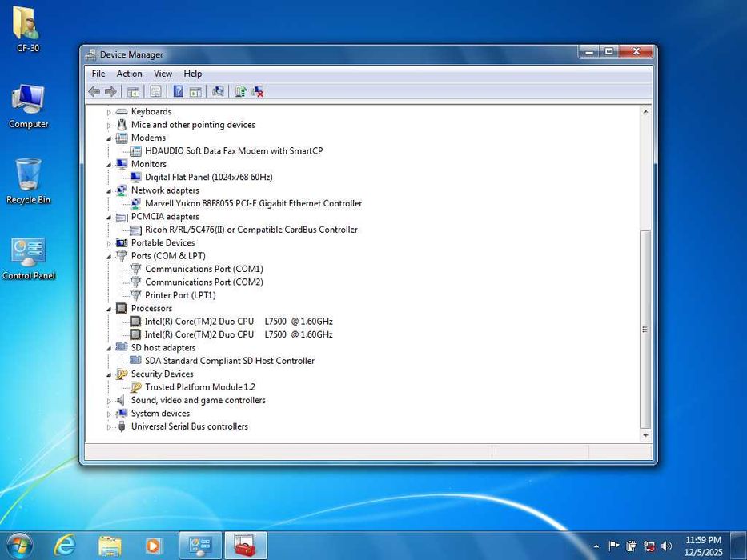The image size is (747, 560).
Task: Open Internet Explorer from the taskbar
Action: 65,546
